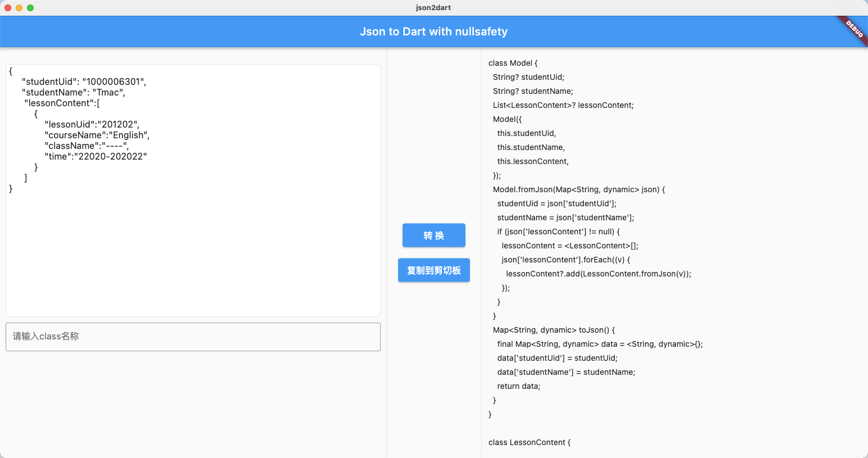Click the yellow minimize traffic light
The width and height of the screenshot is (868, 458).
(18, 8)
